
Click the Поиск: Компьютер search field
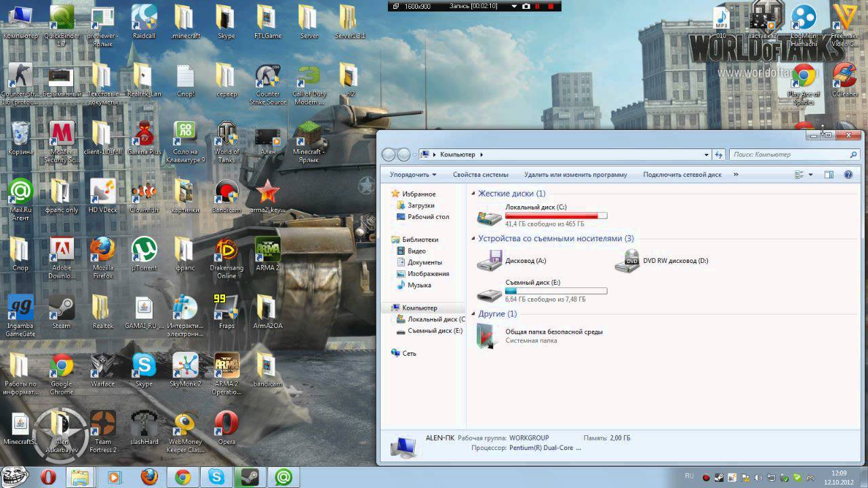coord(795,155)
